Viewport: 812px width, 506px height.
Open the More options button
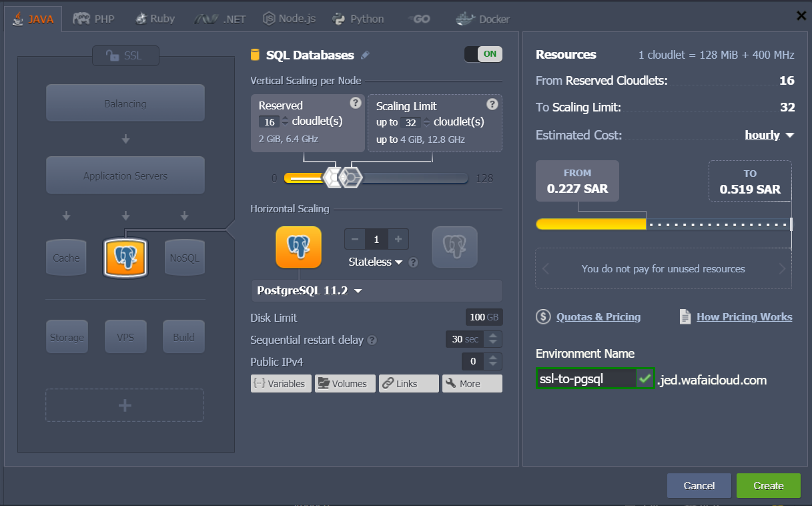pos(472,383)
